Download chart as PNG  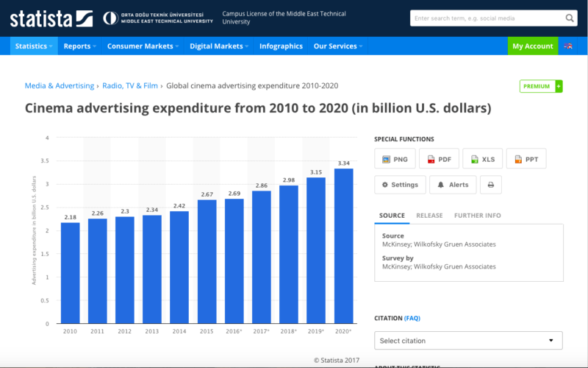click(395, 159)
